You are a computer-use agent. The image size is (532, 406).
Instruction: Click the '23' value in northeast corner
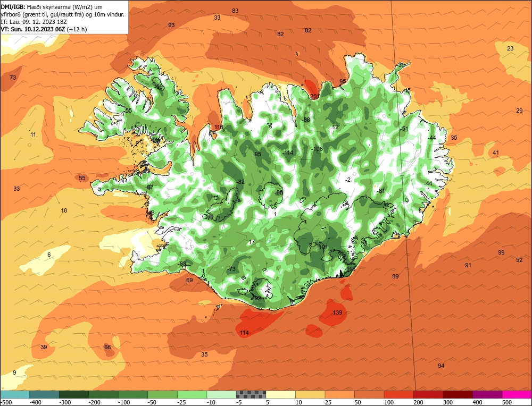[510, 48]
